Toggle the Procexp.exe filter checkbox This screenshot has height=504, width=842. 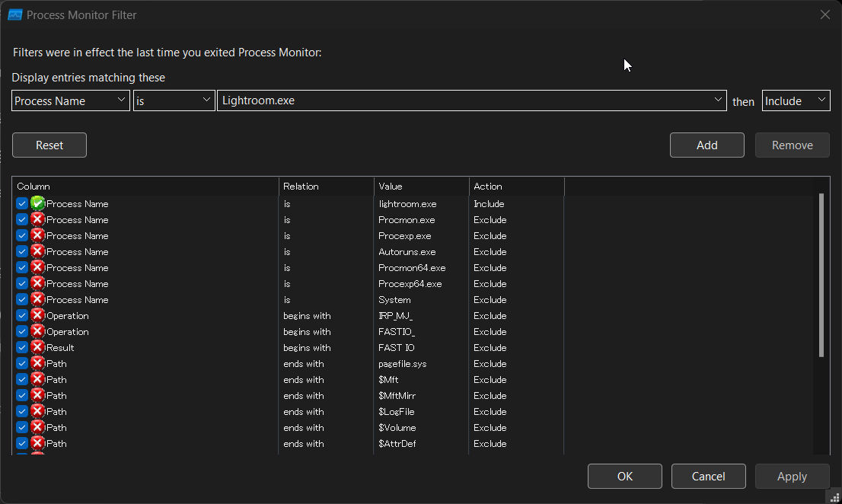22,235
